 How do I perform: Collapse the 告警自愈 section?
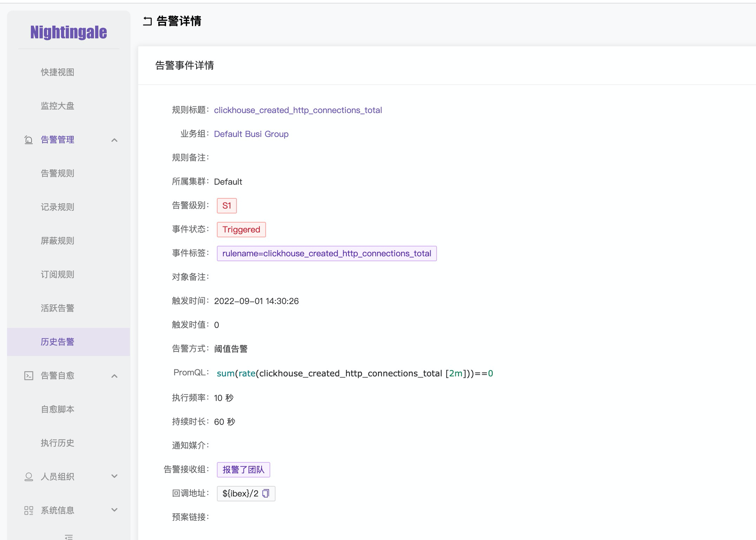(x=114, y=376)
